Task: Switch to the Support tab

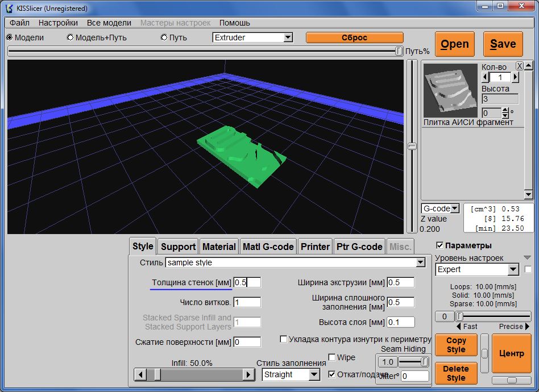Action: point(178,247)
